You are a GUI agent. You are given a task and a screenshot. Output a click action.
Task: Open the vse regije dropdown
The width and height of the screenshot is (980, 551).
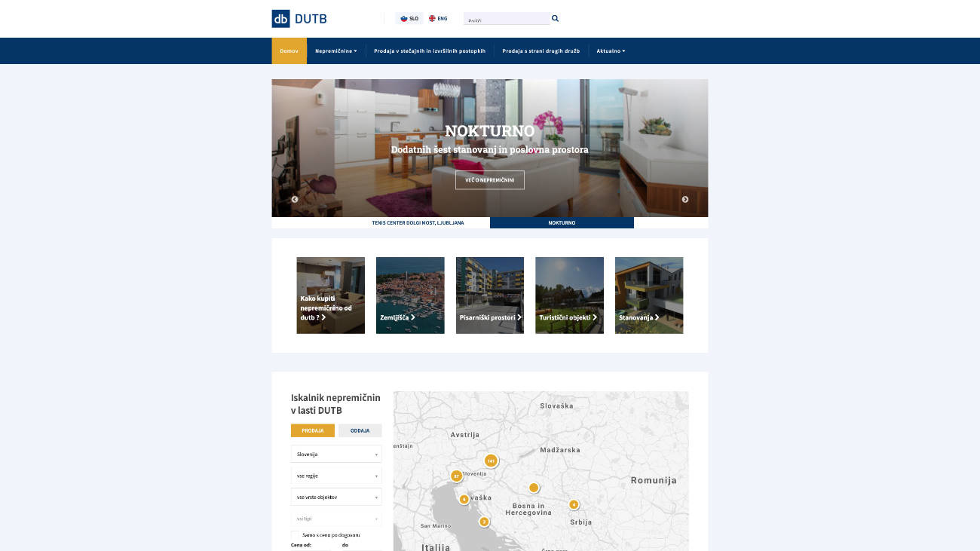pos(336,476)
